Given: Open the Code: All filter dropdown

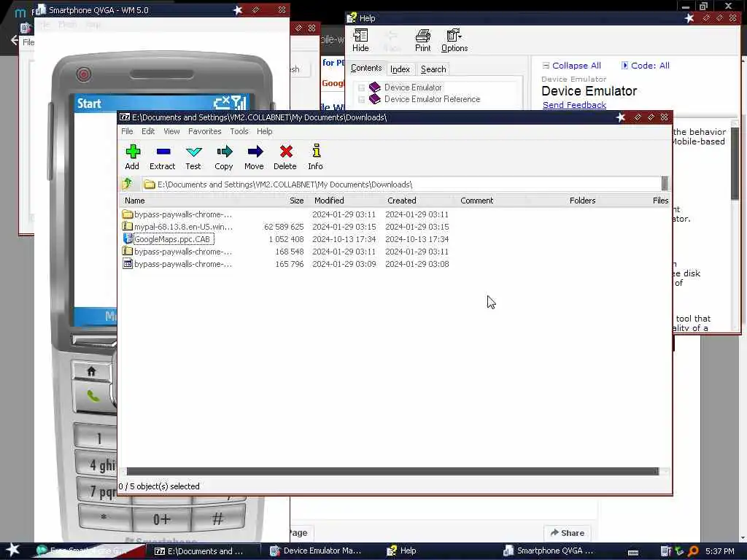Looking at the screenshot, I should click(x=646, y=66).
